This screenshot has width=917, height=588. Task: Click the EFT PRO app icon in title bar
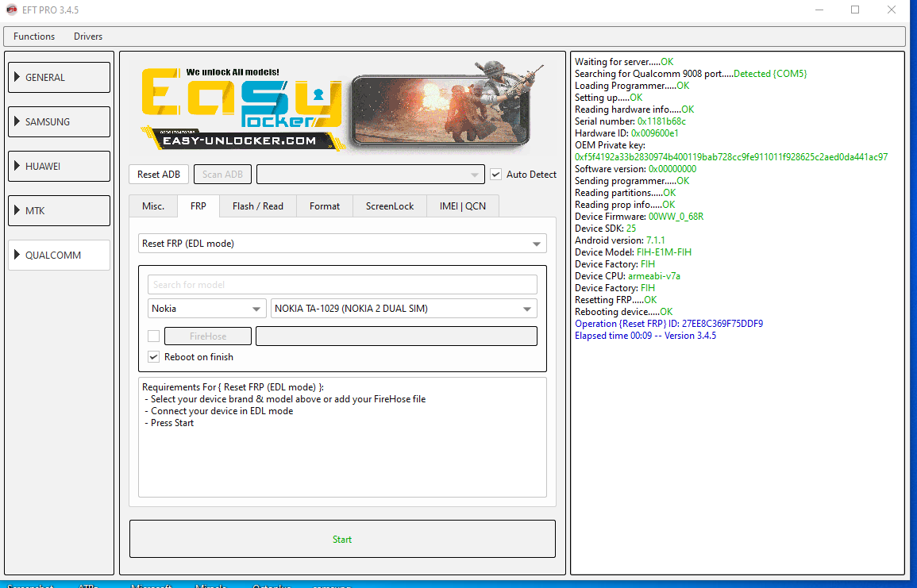[x=11, y=10]
